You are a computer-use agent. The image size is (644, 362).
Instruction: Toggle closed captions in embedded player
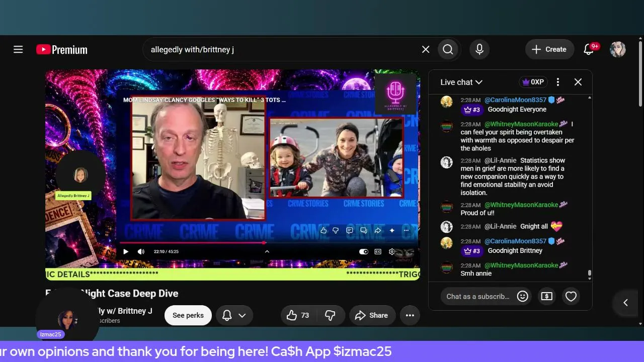click(378, 251)
